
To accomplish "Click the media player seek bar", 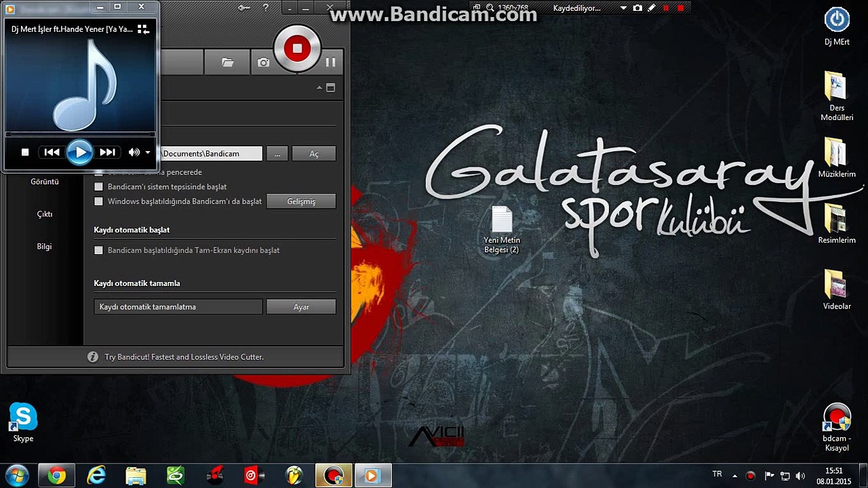I will 80,134.
